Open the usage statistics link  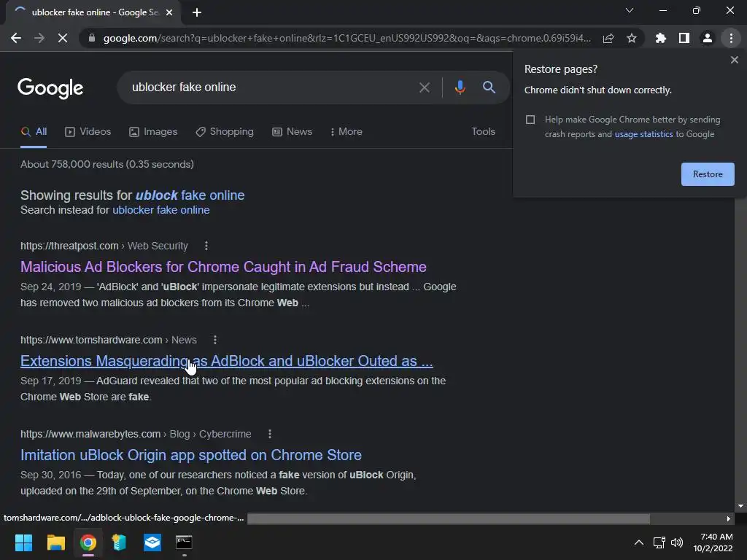[x=643, y=134]
